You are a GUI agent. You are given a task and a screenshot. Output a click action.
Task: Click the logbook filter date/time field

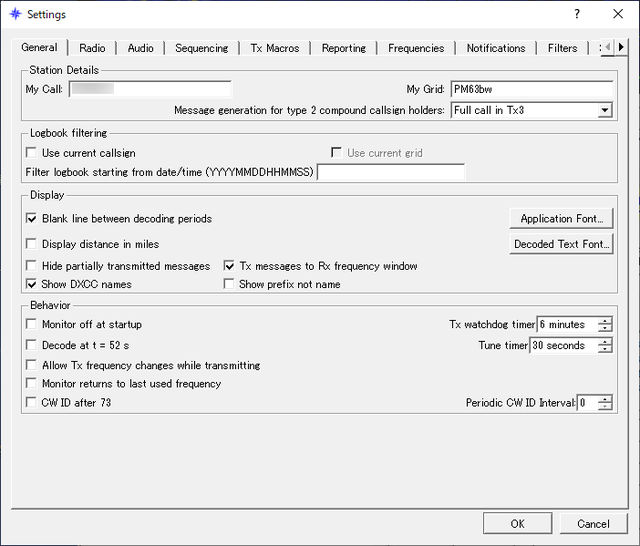[391, 172]
